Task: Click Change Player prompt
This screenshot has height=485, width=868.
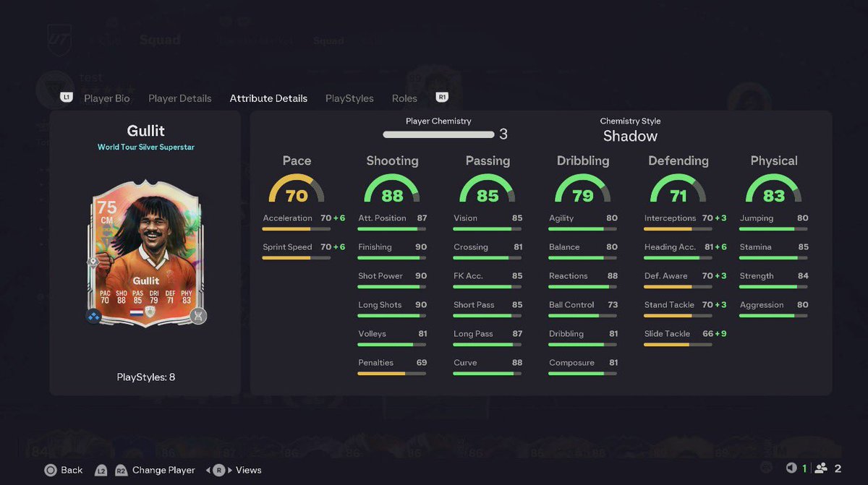Action: click(x=163, y=470)
